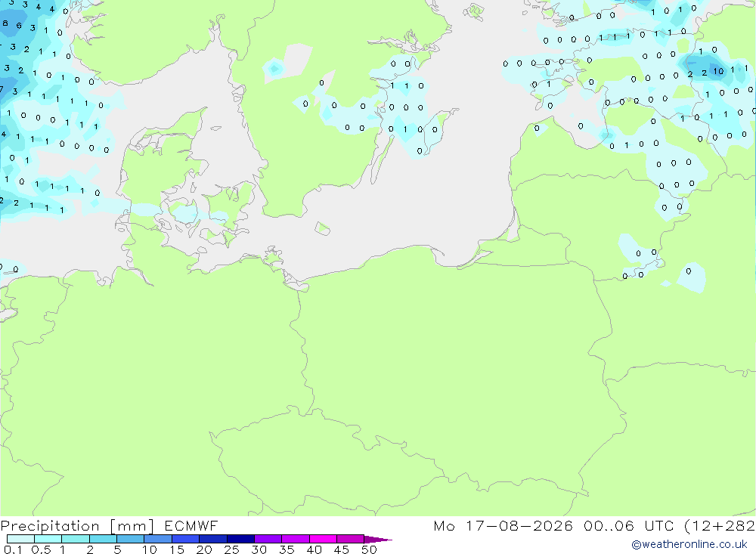This screenshot has height=554, width=756.
Task: Select the 30–35 mm violet legend box
Action: coord(268,539)
